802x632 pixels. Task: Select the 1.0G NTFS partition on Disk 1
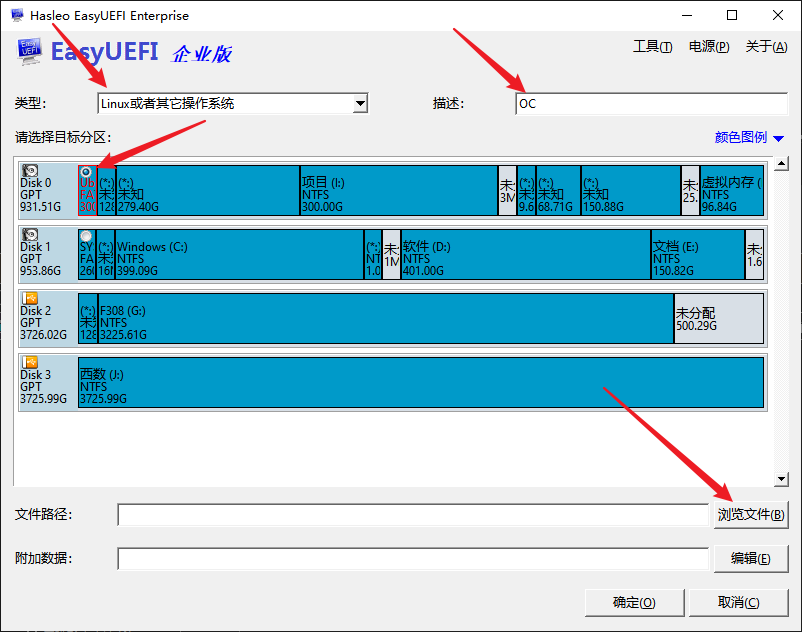tap(373, 254)
